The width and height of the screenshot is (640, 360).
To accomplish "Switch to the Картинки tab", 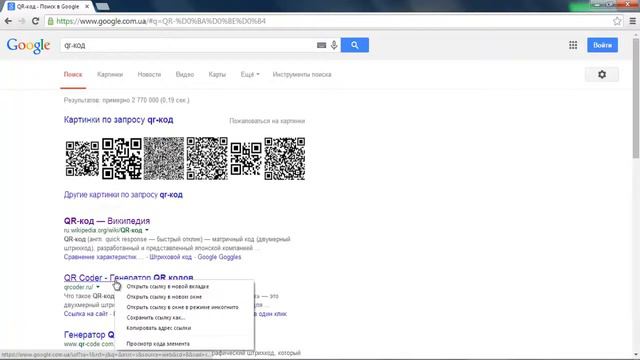I will point(110,75).
